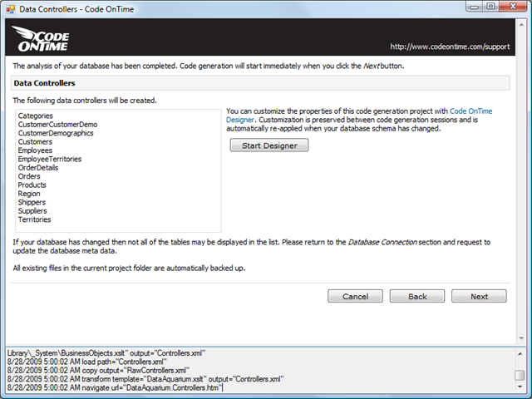Click the copy output RawControllers.xml log line
The image size is (532, 399).
[98, 370]
